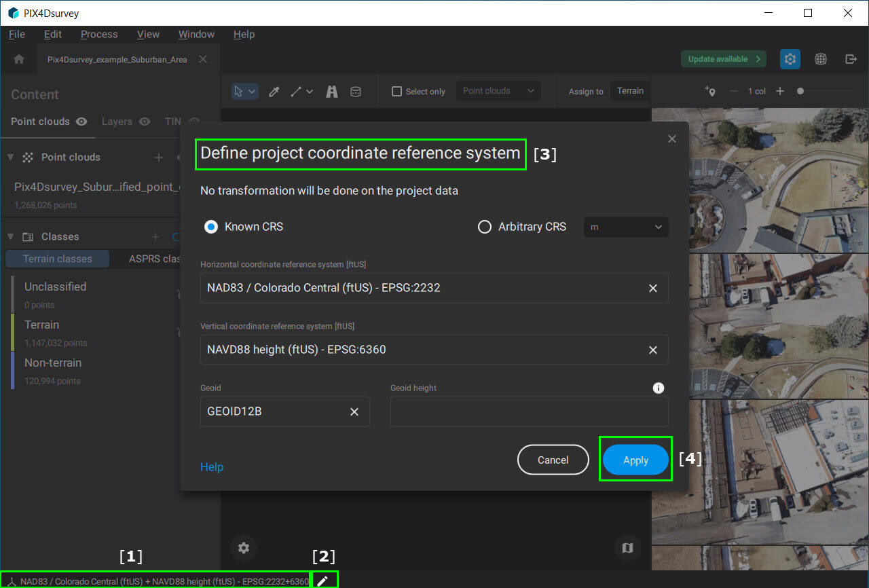Close the Pix4Dsurvey_example_Suburban_Area project tab
Viewport: 869px width, 588px height.
point(203,59)
